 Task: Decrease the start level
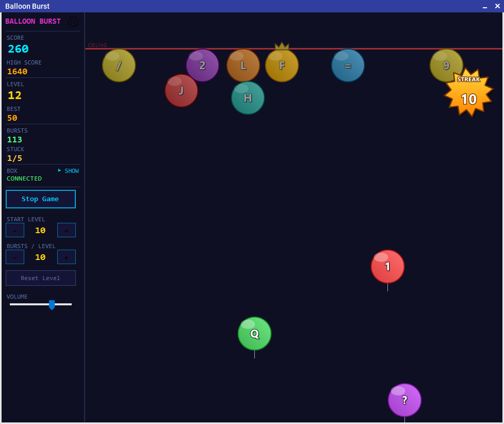point(15,230)
